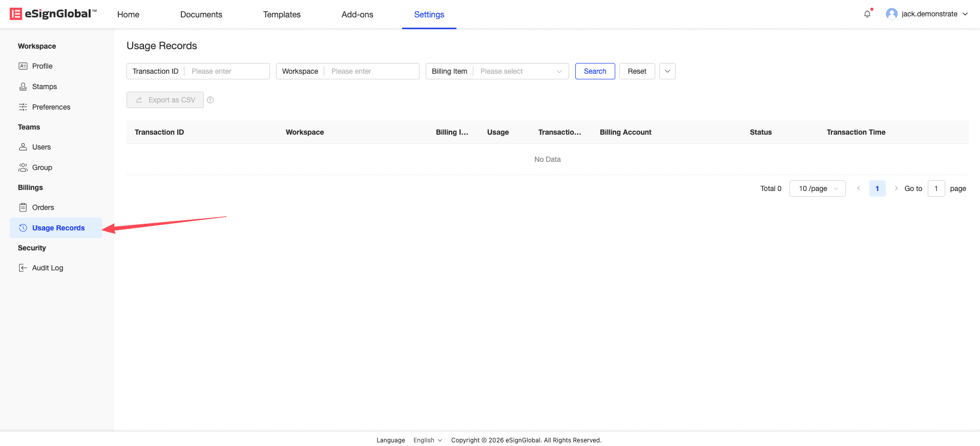Open the Add-ons tab
The height and width of the screenshot is (446, 980).
pos(358,14)
